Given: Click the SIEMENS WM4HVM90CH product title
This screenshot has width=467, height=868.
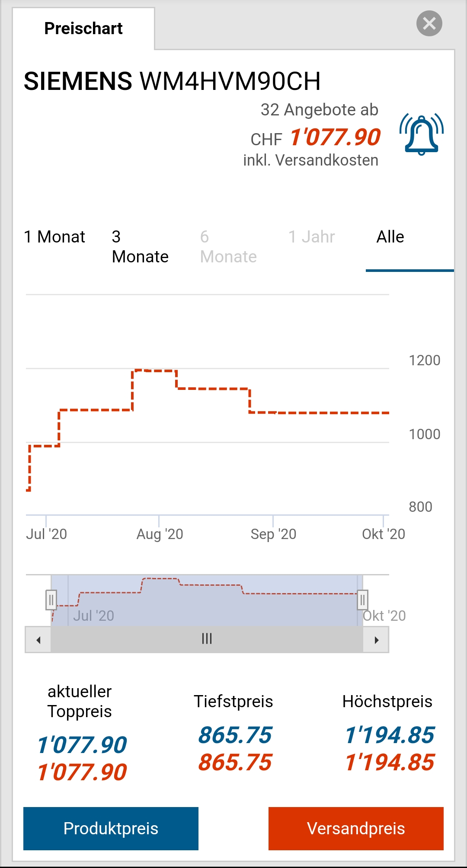Looking at the screenshot, I should pos(172,81).
